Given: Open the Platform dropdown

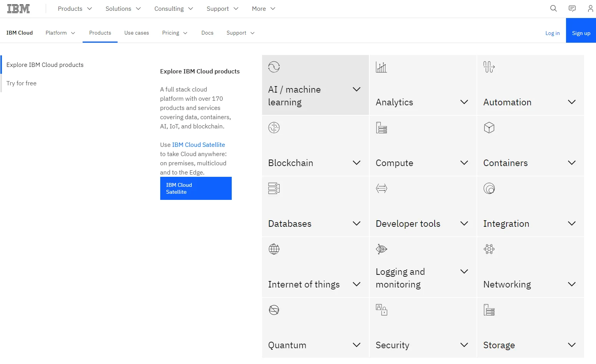Looking at the screenshot, I should click(60, 33).
